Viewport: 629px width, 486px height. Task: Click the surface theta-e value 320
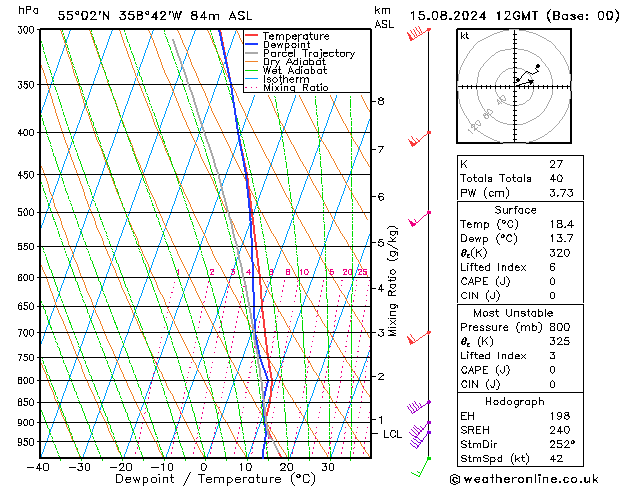[x=560, y=253]
